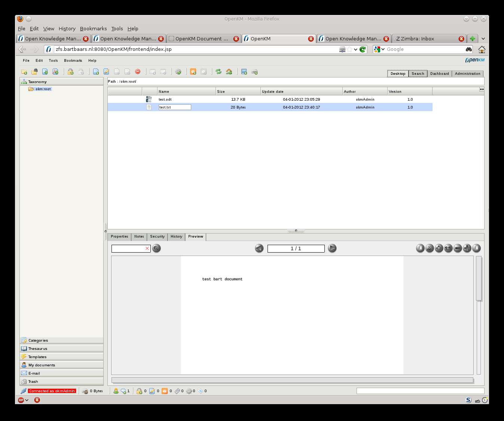
Task: Click the Lock Document icon
Action: point(70,71)
